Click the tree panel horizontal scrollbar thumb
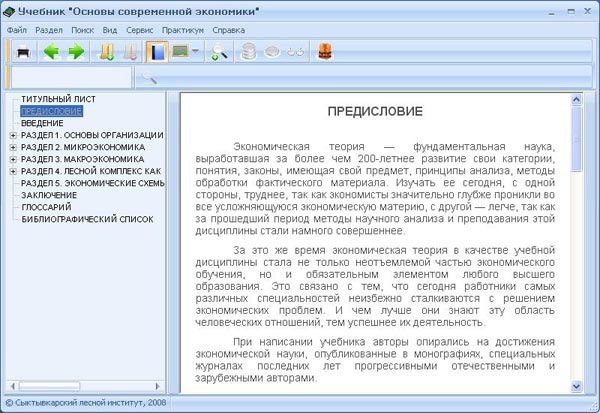This screenshot has height=413, width=600. pyautogui.click(x=49, y=386)
